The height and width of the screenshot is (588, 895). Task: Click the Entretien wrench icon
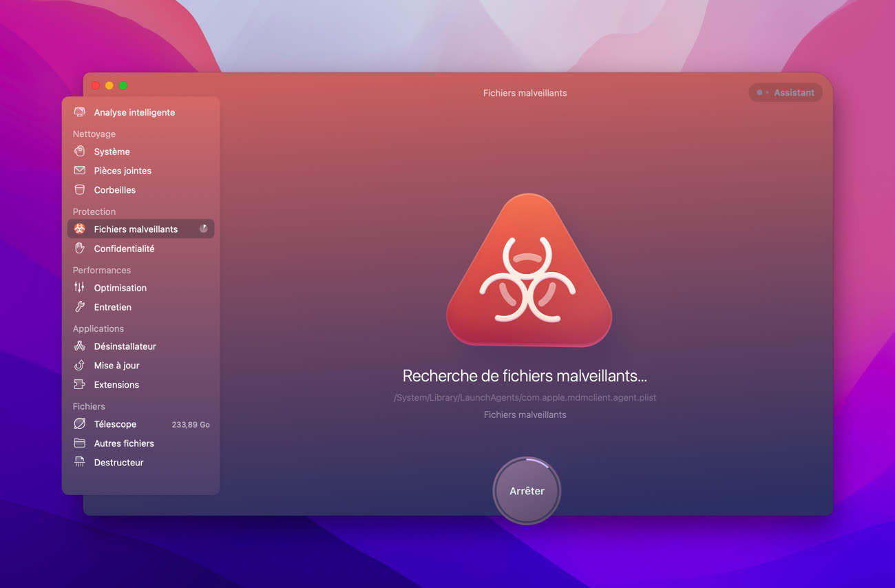click(x=80, y=307)
